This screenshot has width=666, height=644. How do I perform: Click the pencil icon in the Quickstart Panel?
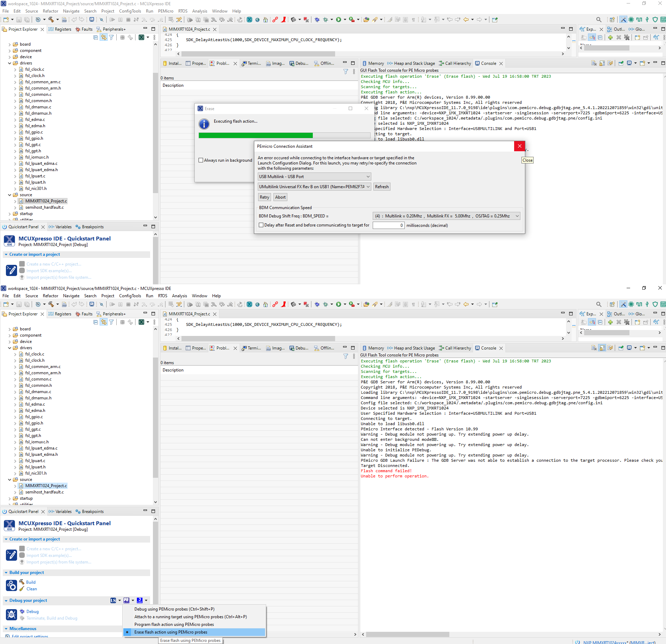(x=11, y=270)
